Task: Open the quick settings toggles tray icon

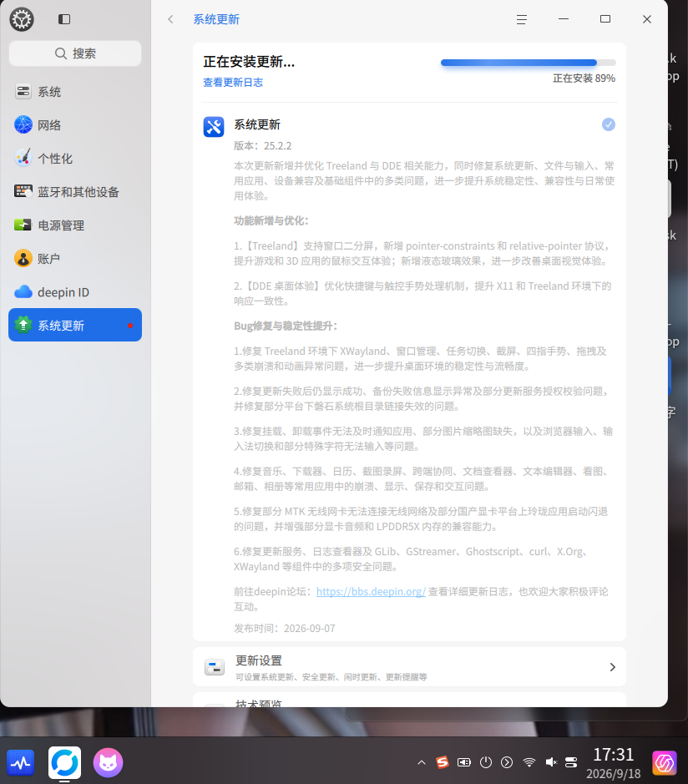Action: click(x=571, y=762)
